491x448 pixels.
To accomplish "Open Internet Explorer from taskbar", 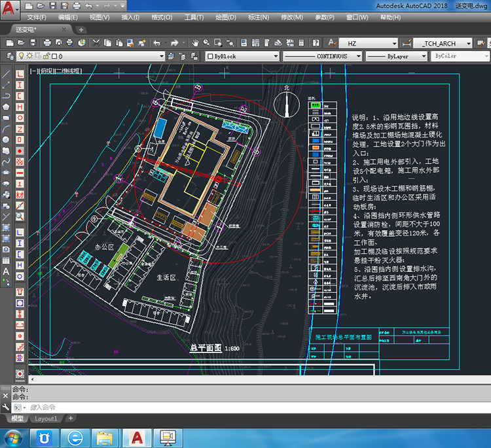I will (75, 438).
